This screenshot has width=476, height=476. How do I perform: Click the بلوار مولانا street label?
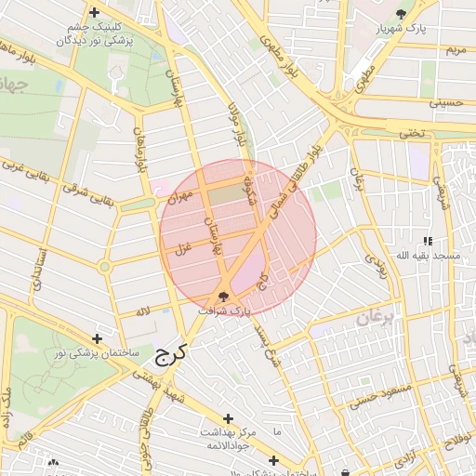click(x=237, y=125)
